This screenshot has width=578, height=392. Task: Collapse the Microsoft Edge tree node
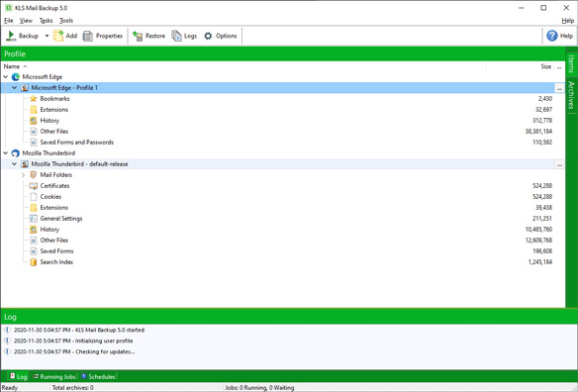pos(6,77)
